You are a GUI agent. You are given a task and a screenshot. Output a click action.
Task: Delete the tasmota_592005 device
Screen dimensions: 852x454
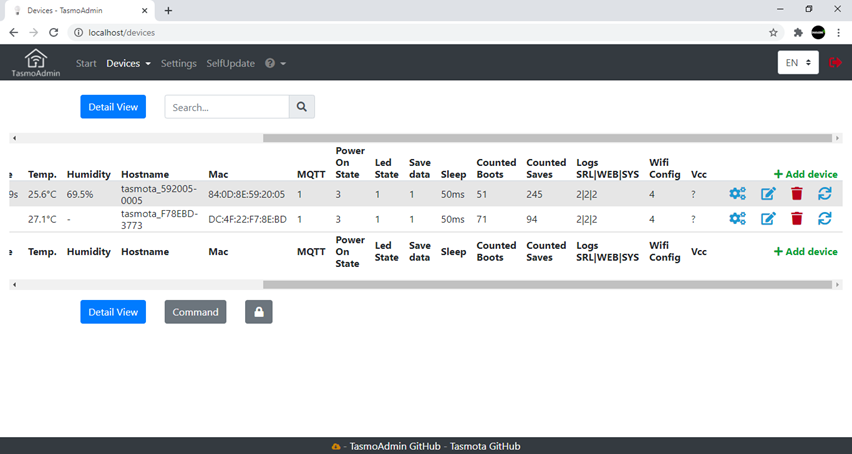(x=797, y=193)
